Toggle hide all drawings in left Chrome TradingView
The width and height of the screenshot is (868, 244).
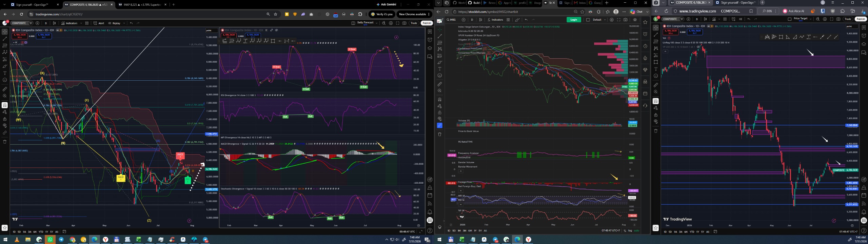5,126
